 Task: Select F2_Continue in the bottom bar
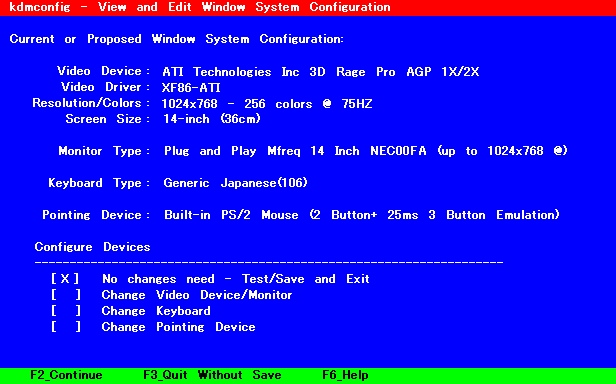tap(66, 375)
